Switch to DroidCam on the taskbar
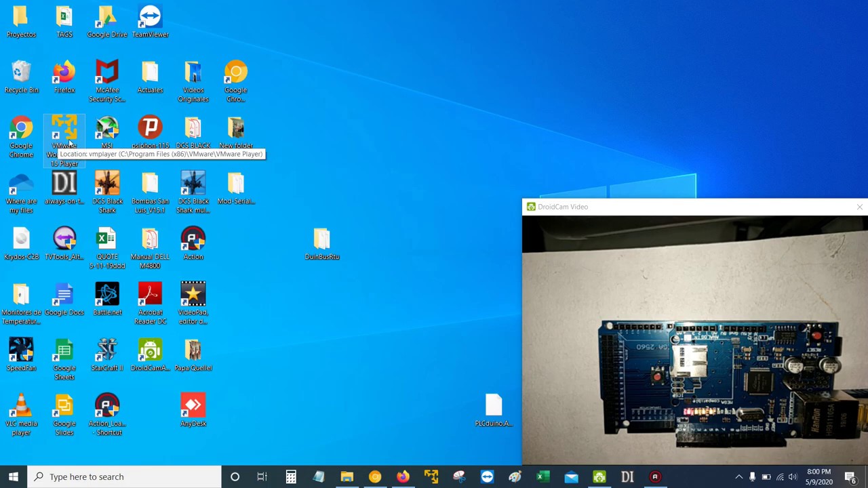The image size is (868, 488). pos(599,476)
